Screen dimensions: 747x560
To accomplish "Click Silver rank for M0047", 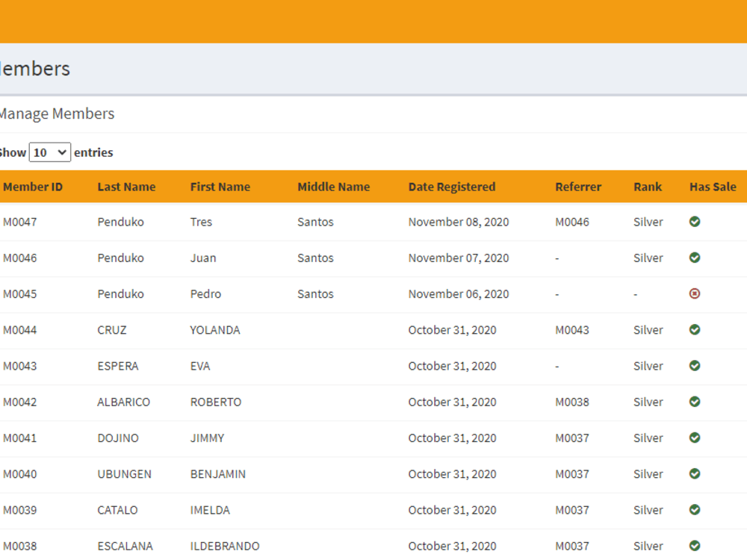I will coord(648,222).
